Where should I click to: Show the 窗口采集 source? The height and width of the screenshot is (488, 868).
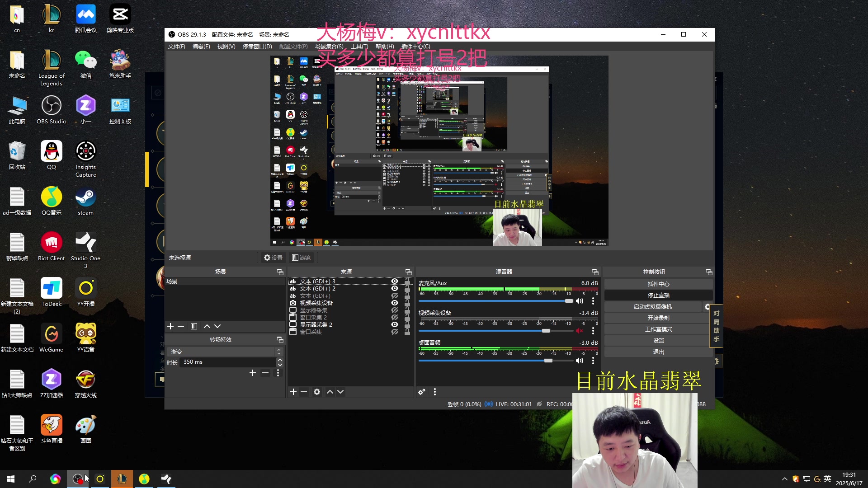pyautogui.click(x=395, y=332)
